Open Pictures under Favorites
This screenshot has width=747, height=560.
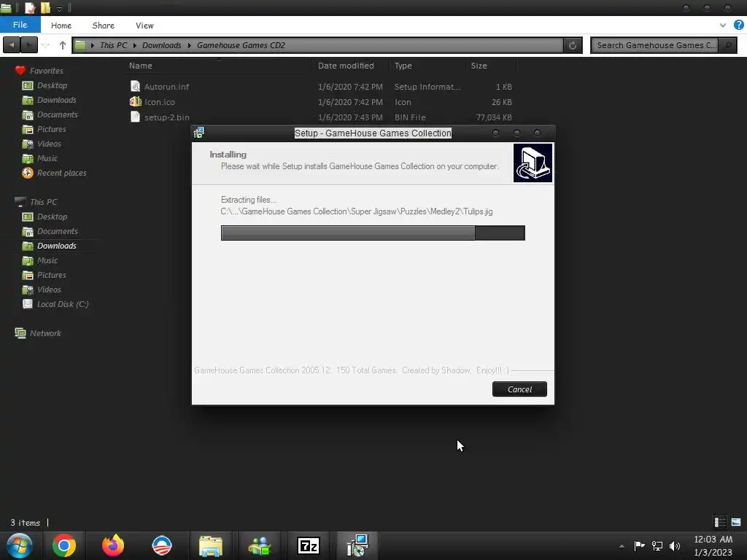[x=52, y=129]
